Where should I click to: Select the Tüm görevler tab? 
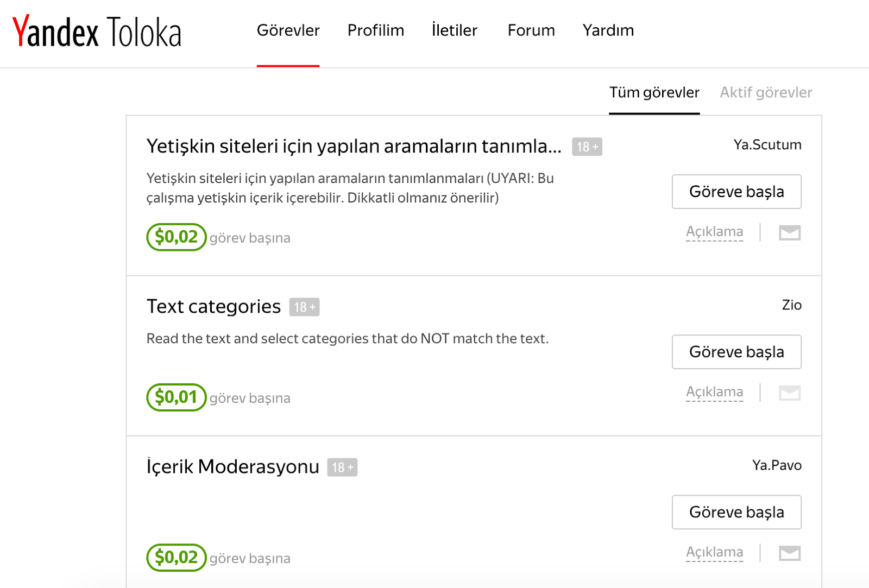click(654, 93)
